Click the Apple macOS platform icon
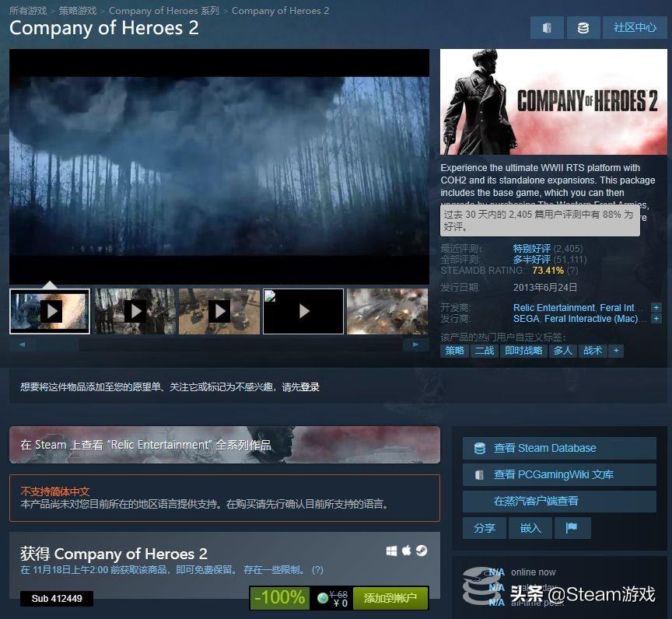Screen dimensions: 672x619 (406, 551)
